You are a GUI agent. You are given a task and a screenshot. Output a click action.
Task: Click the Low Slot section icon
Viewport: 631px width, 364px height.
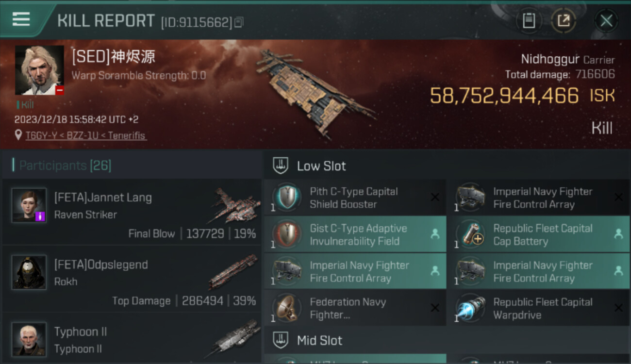[x=280, y=165]
